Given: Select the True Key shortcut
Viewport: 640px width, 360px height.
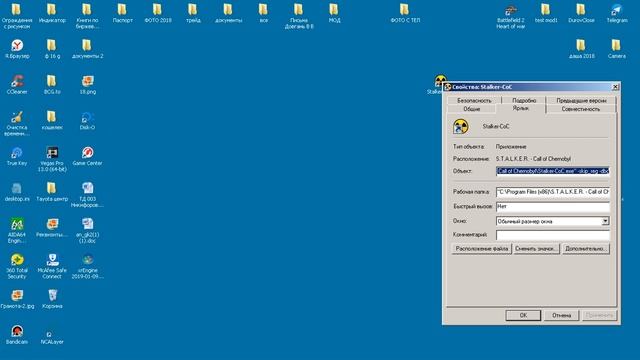Looking at the screenshot, I should tap(17, 156).
